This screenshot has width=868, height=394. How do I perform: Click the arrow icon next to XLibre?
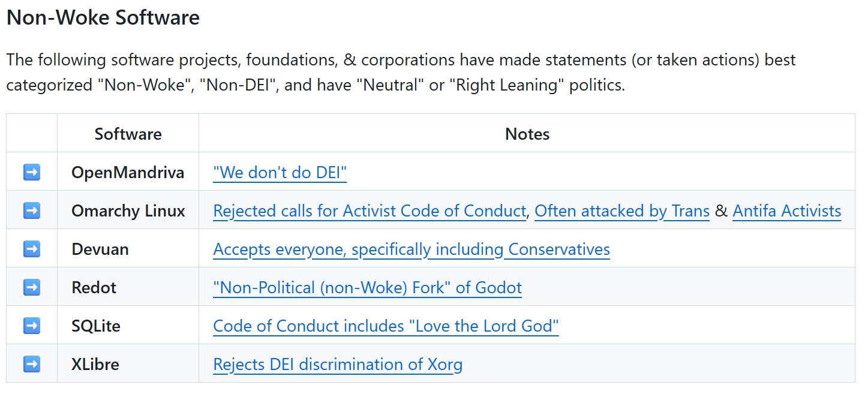pos(32,364)
